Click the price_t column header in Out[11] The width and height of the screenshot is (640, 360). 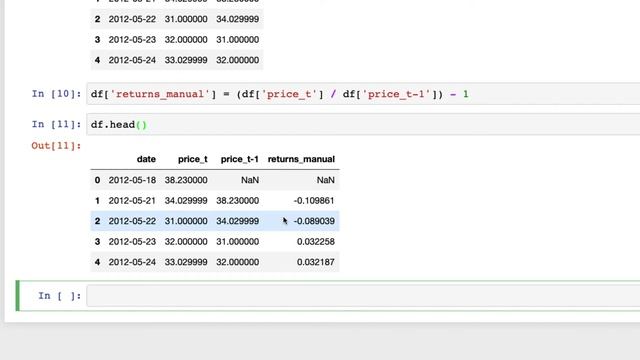[x=193, y=159]
